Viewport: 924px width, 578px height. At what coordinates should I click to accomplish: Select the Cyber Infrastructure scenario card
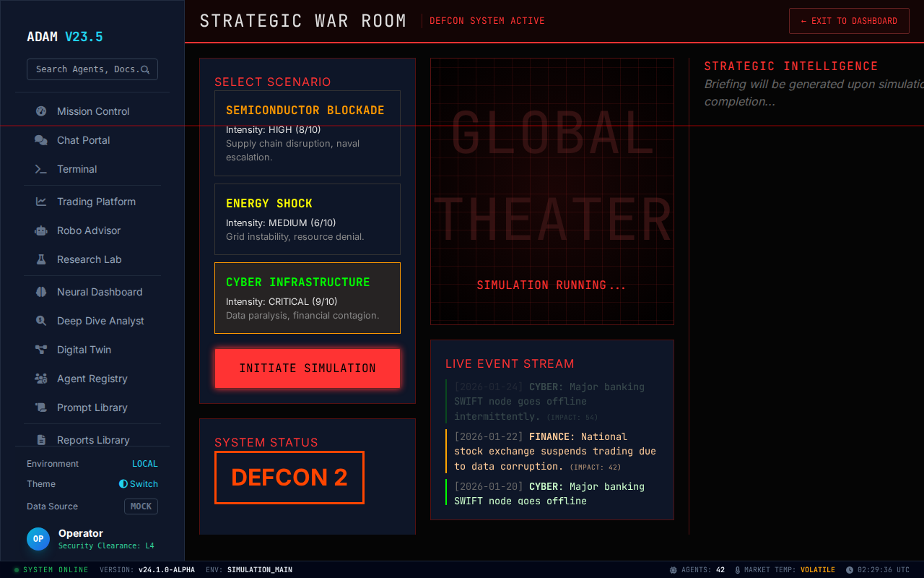click(x=307, y=298)
